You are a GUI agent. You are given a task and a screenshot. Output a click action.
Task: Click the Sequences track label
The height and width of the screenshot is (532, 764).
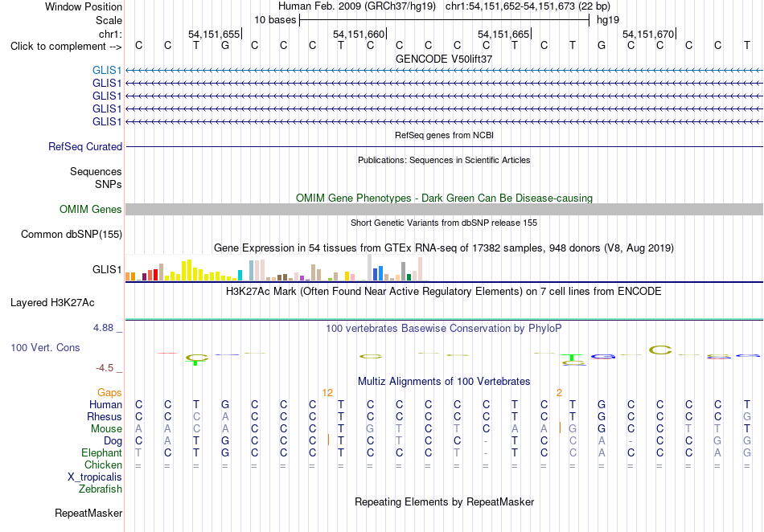point(96,171)
